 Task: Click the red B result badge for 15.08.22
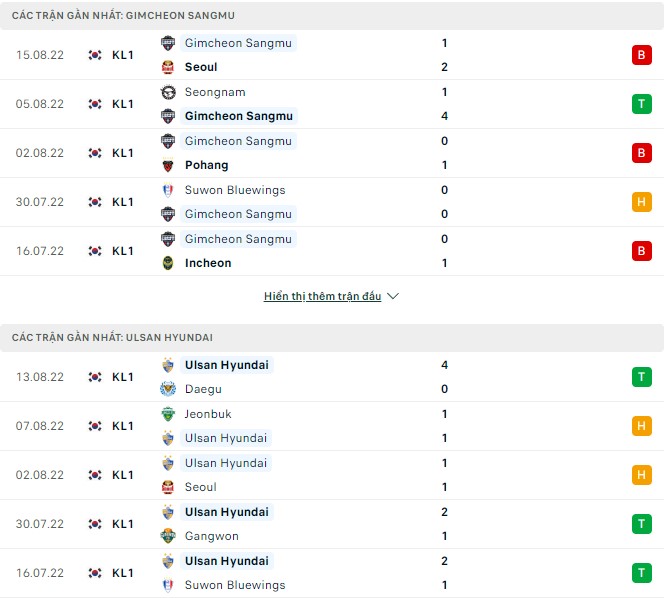pos(641,55)
